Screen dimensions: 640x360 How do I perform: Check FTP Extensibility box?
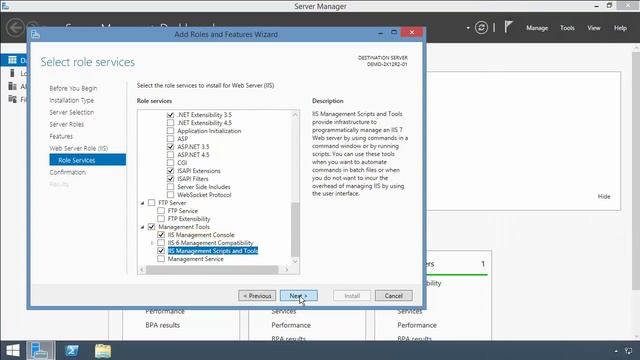coord(161,219)
